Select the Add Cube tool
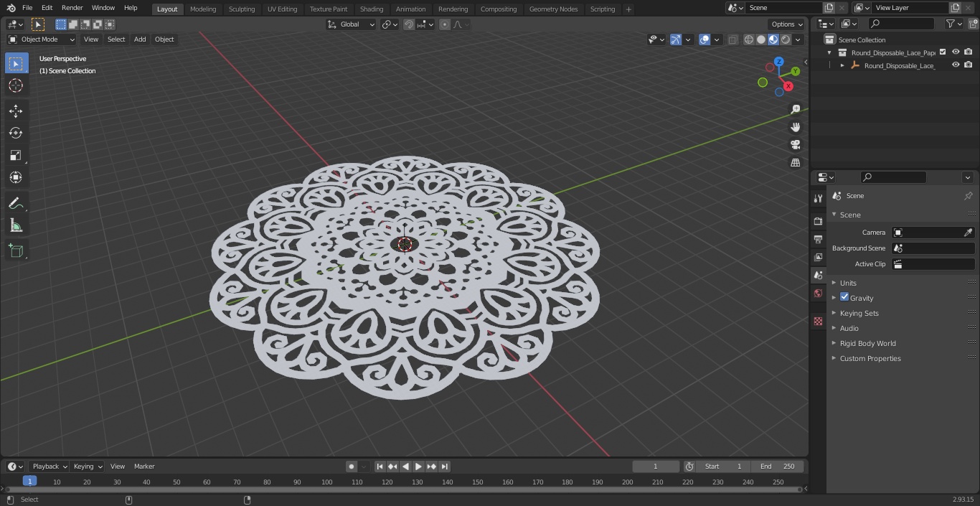980x506 pixels. pyautogui.click(x=16, y=251)
